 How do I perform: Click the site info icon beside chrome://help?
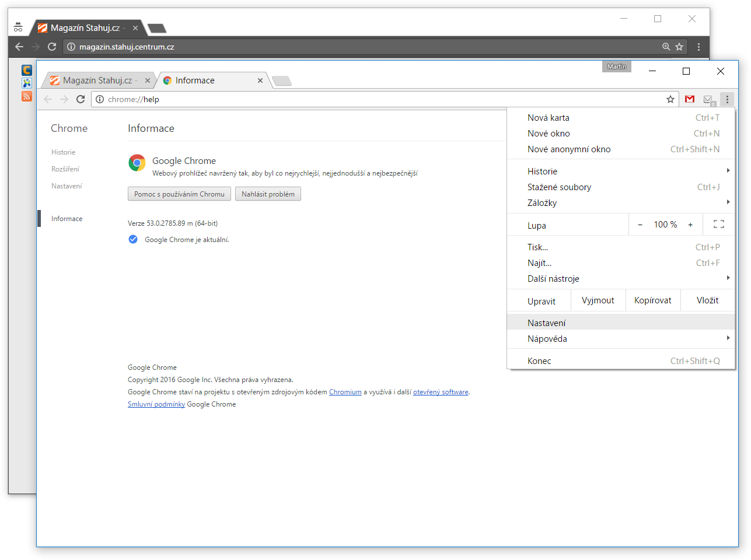point(100,99)
